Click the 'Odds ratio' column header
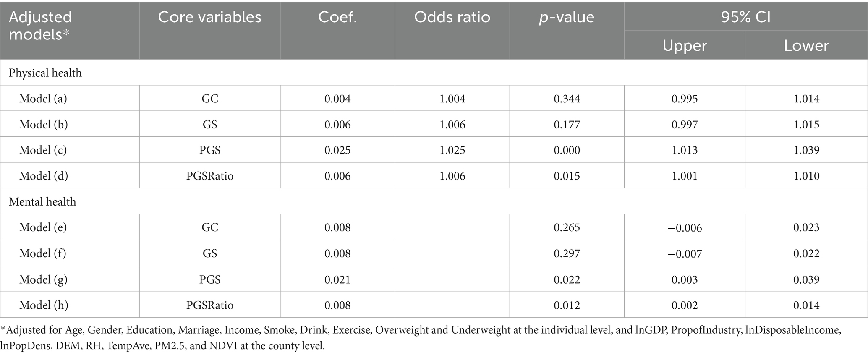 click(452, 17)
